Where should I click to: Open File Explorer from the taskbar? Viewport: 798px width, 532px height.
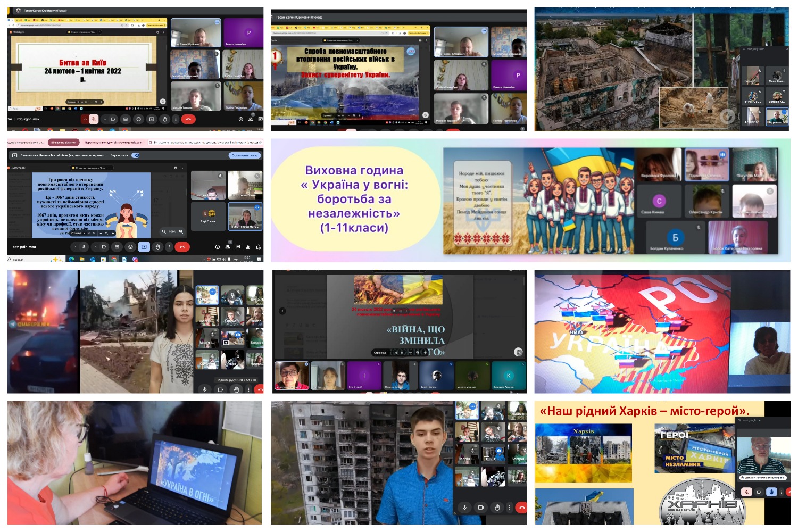click(x=82, y=260)
